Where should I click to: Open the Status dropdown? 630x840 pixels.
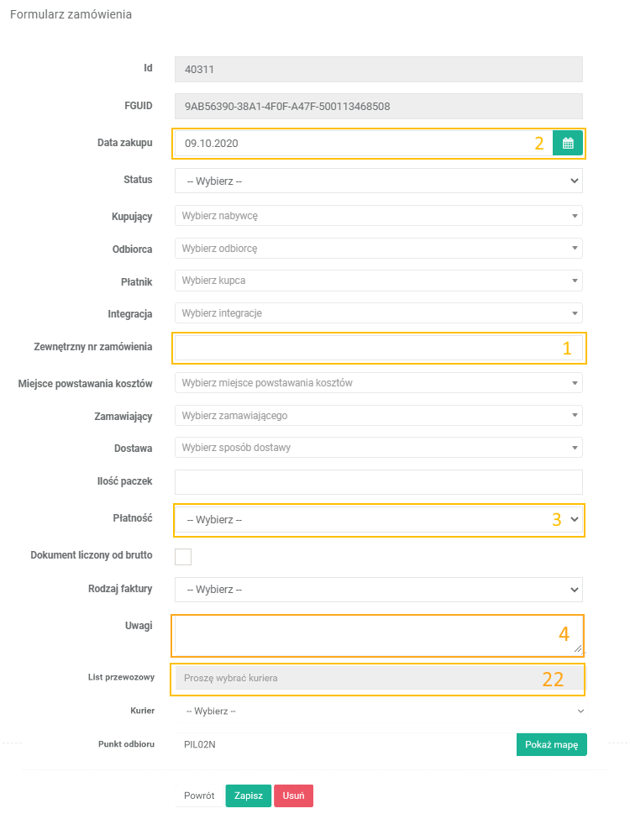[378, 181]
